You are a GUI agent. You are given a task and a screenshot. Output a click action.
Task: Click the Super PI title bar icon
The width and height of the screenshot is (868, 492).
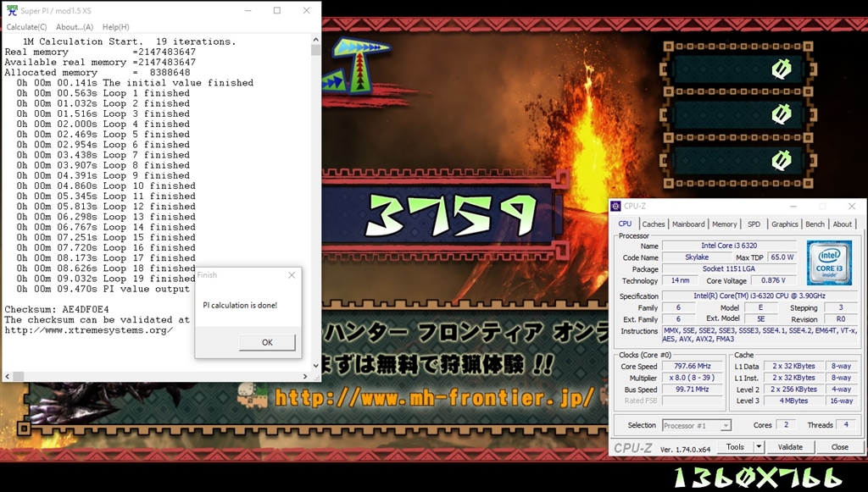click(10, 10)
